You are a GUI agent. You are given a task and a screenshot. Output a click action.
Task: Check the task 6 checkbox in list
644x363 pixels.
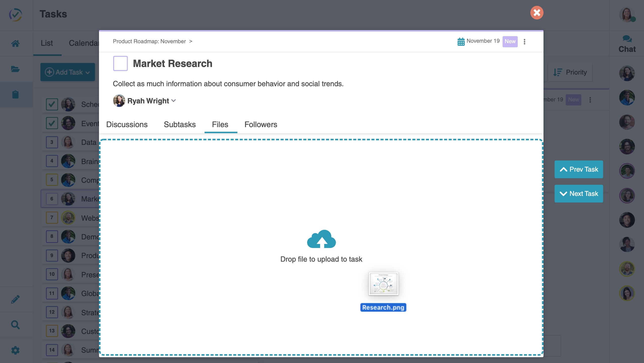click(52, 199)
